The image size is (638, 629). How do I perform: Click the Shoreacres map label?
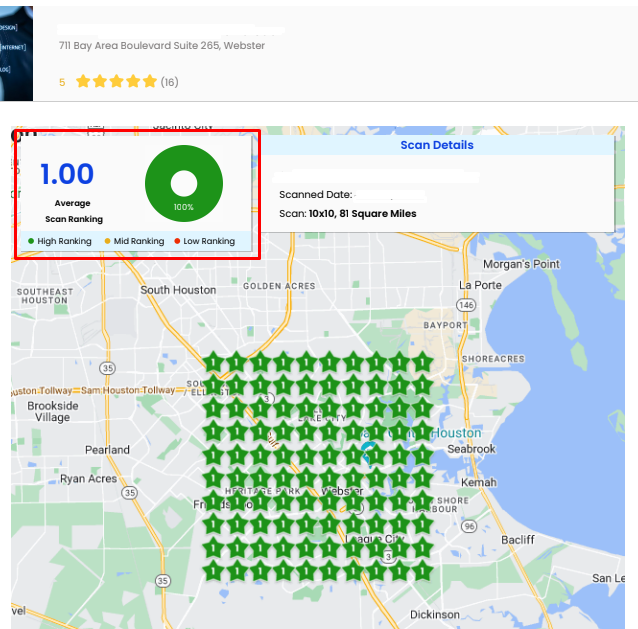click(493, 359)
